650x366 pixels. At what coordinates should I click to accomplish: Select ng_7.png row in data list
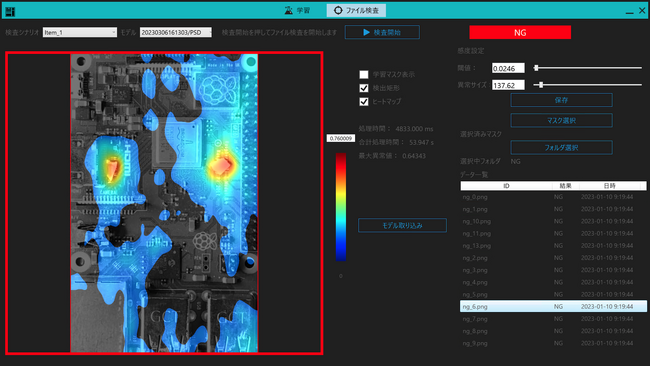[x=553, y=319]
